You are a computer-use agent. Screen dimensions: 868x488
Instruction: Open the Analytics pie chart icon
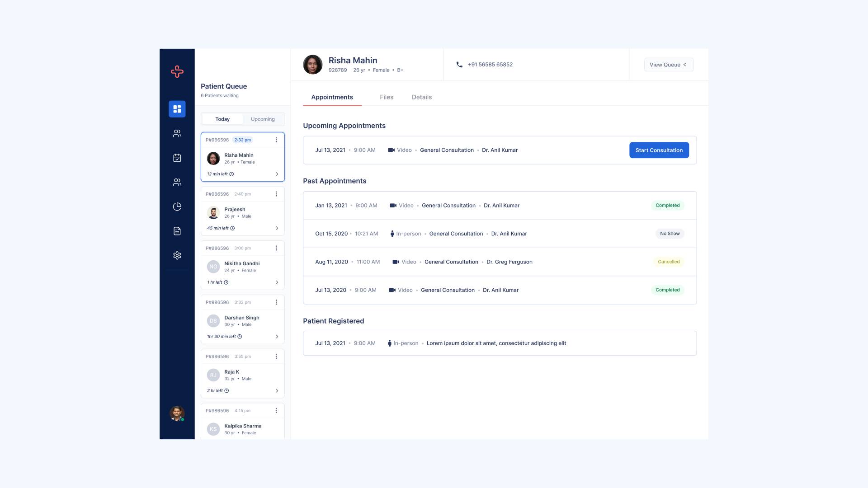(x=177, y=206)
